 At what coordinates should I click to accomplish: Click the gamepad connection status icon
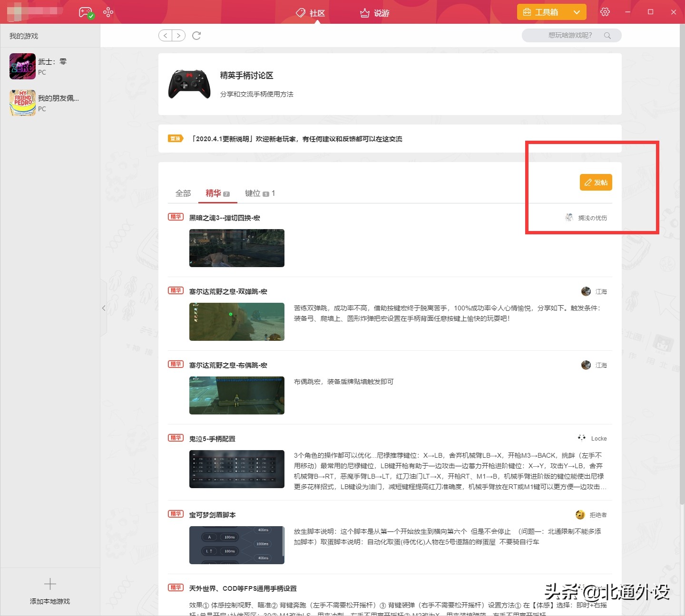[x=86, y=12]
